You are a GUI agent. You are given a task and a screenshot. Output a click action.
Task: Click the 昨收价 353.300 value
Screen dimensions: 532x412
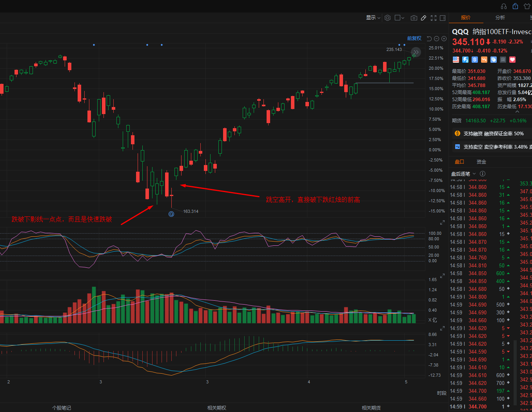click(x=522, y=78)
